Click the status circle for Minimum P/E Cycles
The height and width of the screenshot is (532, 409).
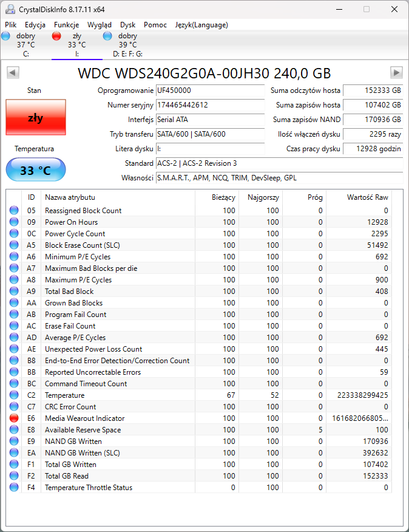[x=14, y=256]
